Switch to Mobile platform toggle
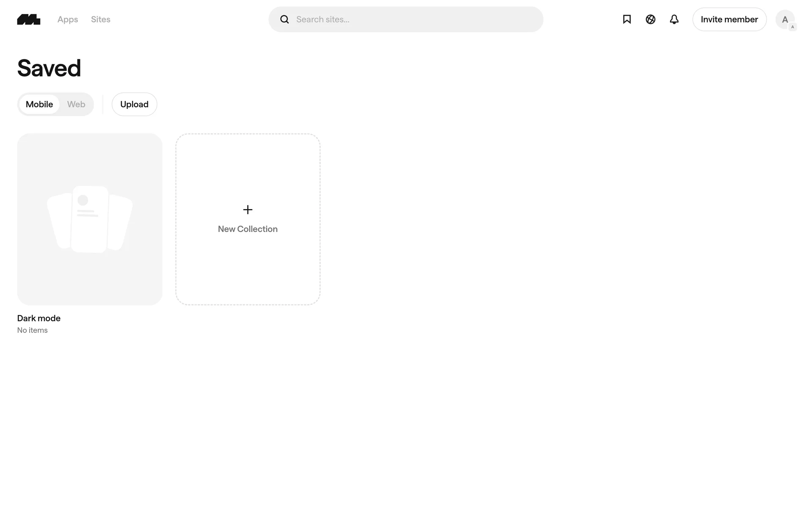 pos(39,104)
